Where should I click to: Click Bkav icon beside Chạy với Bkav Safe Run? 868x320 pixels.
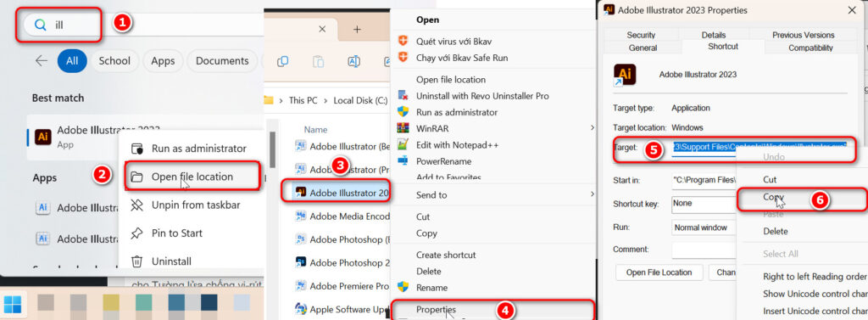403,58
